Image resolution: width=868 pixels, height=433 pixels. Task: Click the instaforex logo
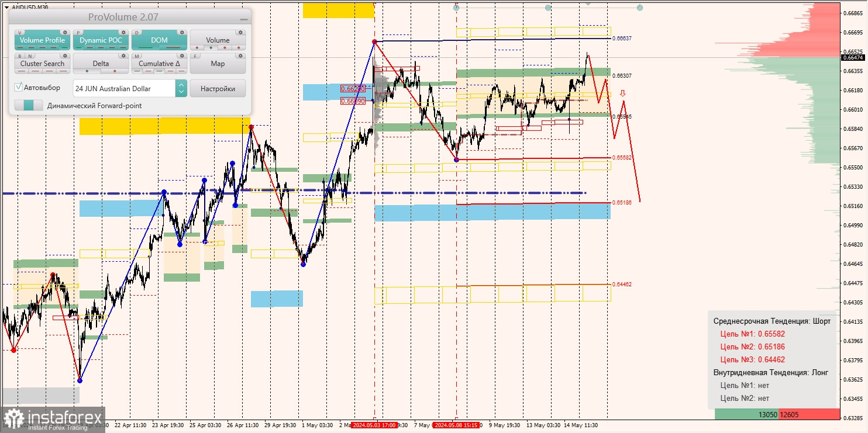[x=53, y=420]
